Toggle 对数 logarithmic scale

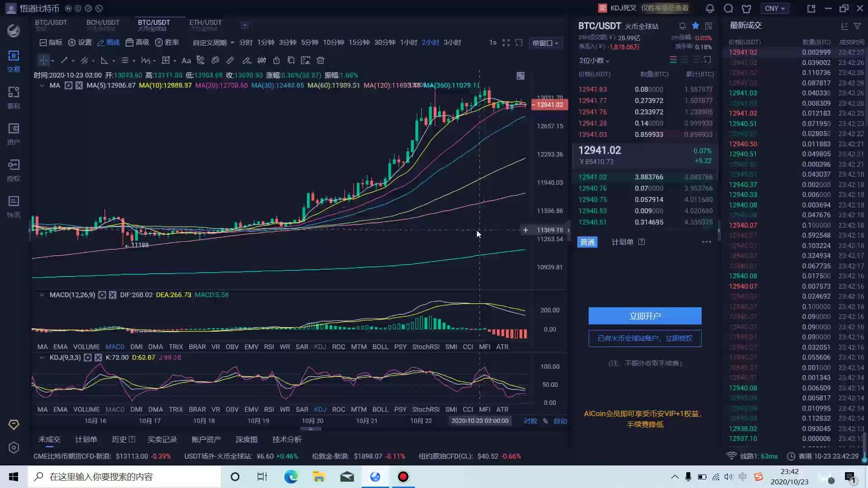(x=530, y=421)
